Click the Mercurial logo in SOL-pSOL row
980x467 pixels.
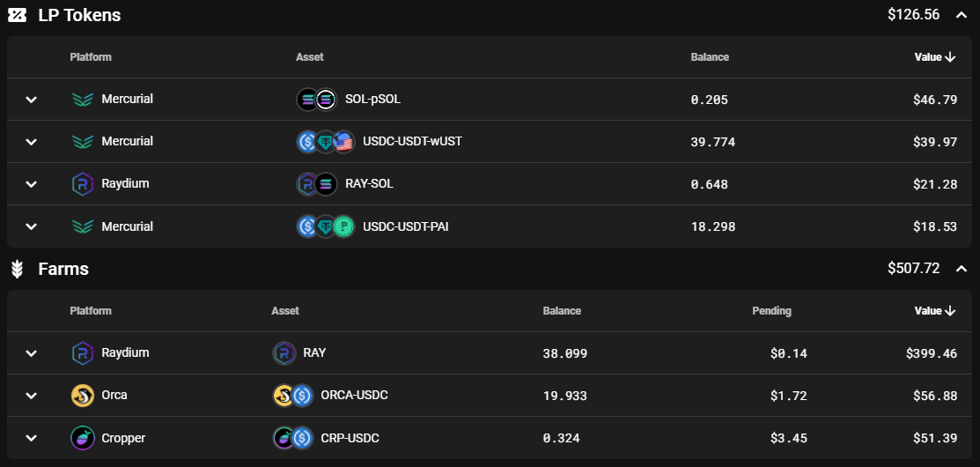point(82,100)
